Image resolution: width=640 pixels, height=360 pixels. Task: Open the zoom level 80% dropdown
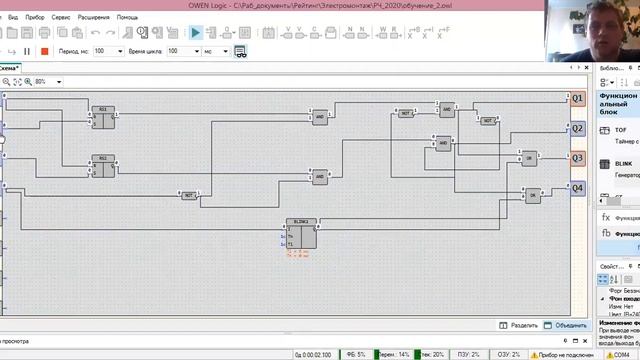pos(59,82)
